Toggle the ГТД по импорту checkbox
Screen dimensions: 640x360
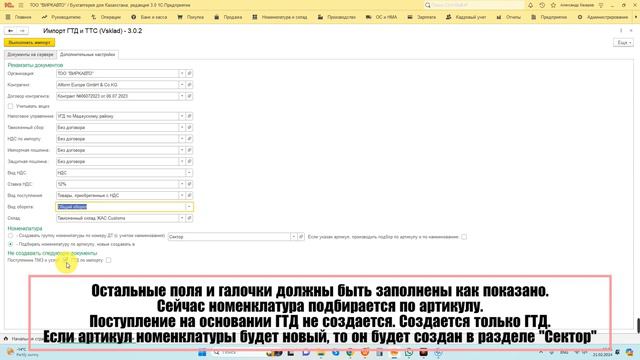tap(109, 260)
